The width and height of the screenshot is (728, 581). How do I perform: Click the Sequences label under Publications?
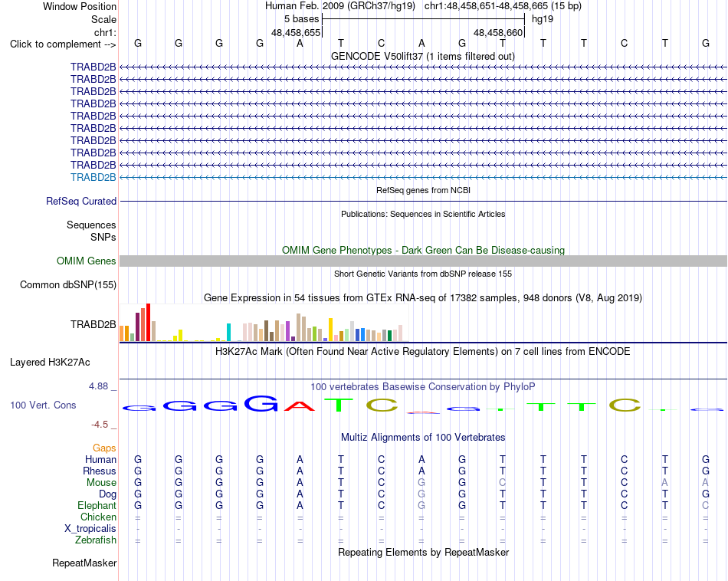(x=91, y=225)
